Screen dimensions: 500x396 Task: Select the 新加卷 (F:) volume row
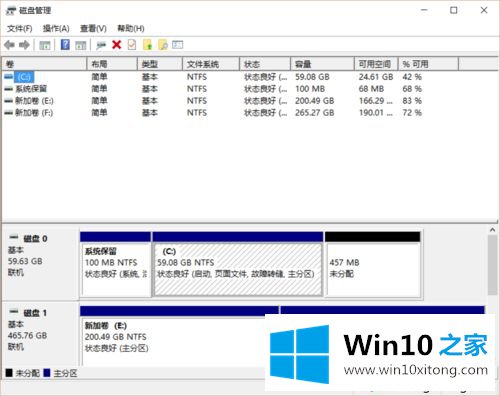34,113
